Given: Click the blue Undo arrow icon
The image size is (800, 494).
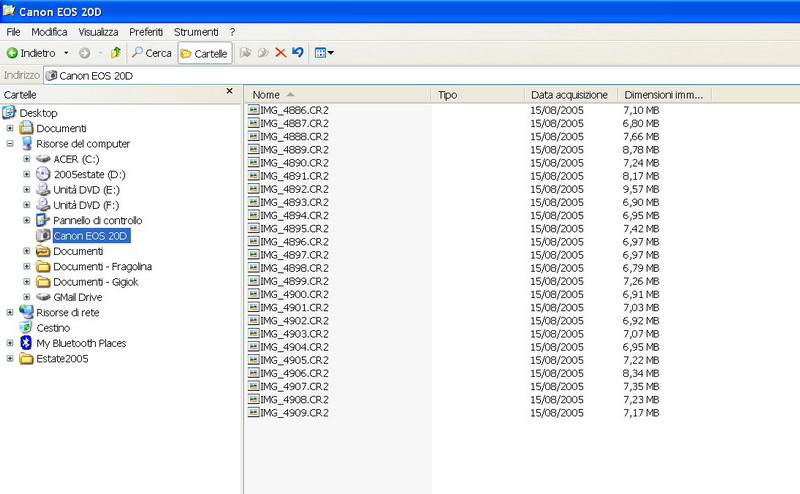Looking at the screenshot, I should (x=297, y=53).
